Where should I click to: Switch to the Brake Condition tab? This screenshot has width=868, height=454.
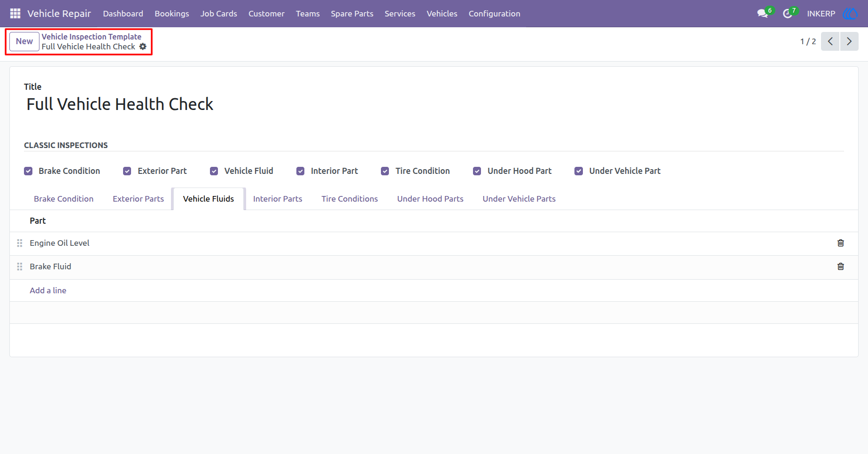[63, 199]
